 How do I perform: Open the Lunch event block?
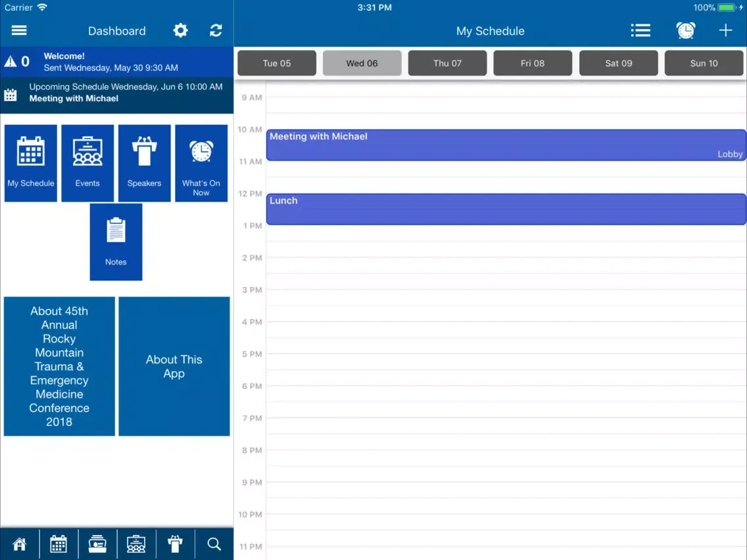[x=506, y=209]
